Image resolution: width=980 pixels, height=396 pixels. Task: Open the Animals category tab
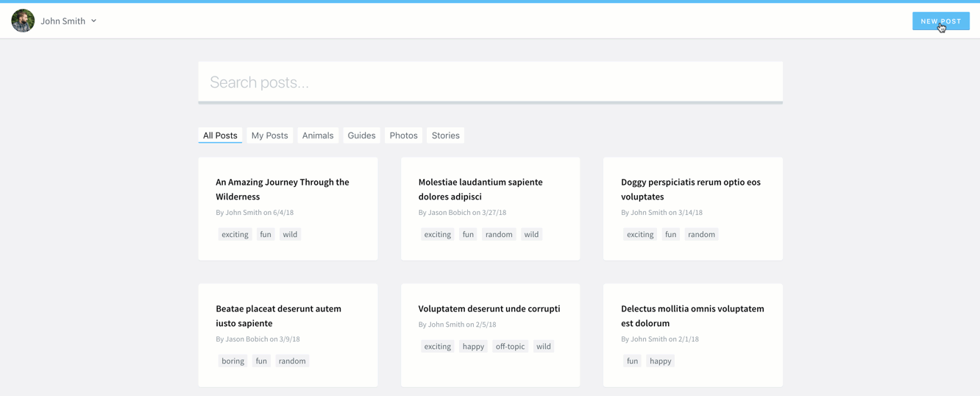pyautogui.click(x=318, y=135)
